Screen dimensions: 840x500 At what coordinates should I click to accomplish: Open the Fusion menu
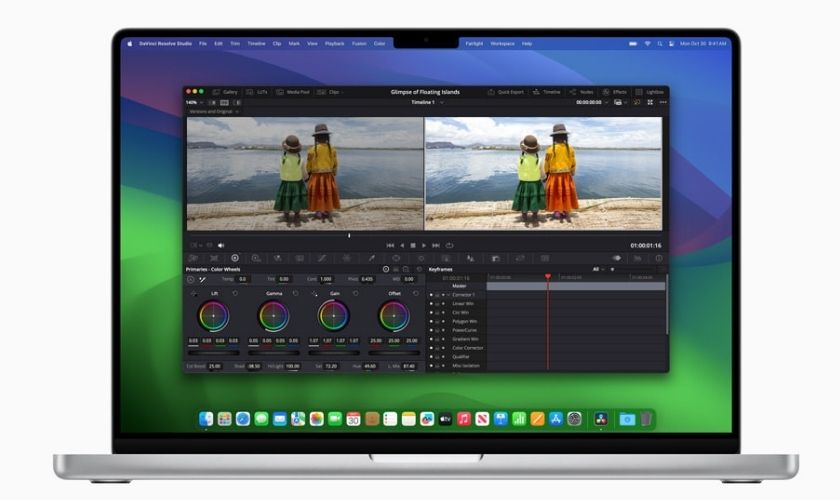359,43
